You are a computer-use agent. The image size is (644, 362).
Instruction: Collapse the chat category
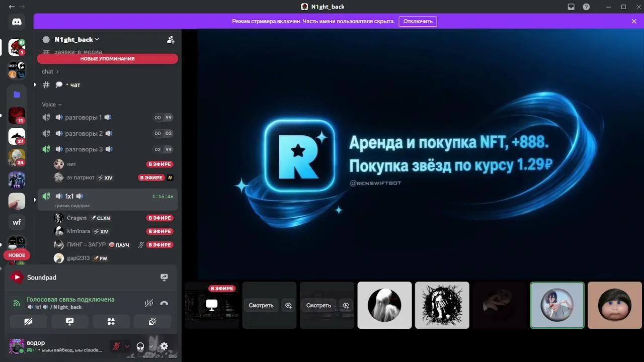tap(50, 71)
